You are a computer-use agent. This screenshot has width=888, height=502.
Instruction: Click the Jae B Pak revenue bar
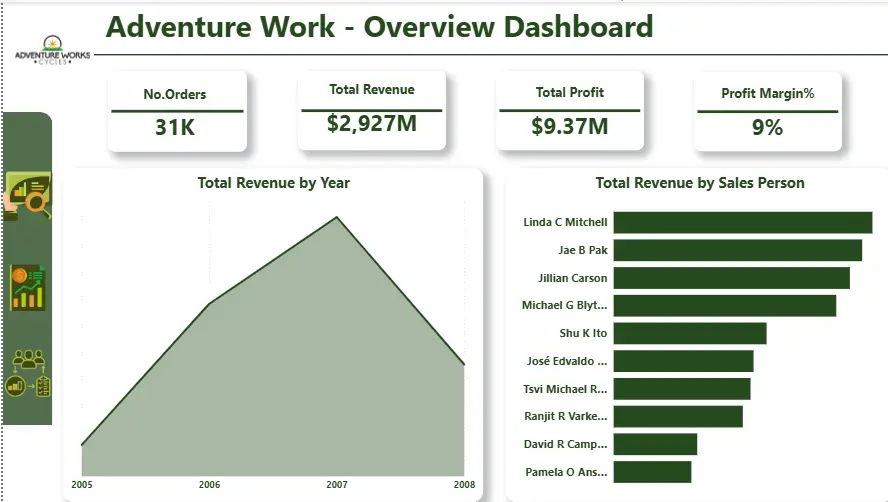pos(738,250)
